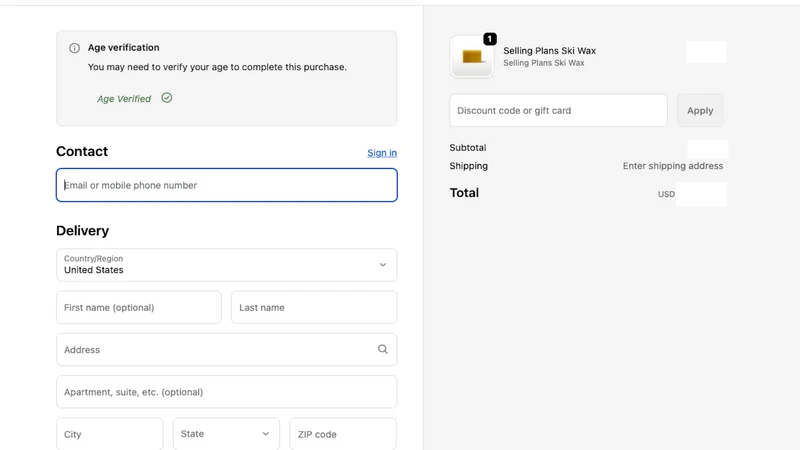
Task: Click the Subtotal label
Action: point(468,147)
